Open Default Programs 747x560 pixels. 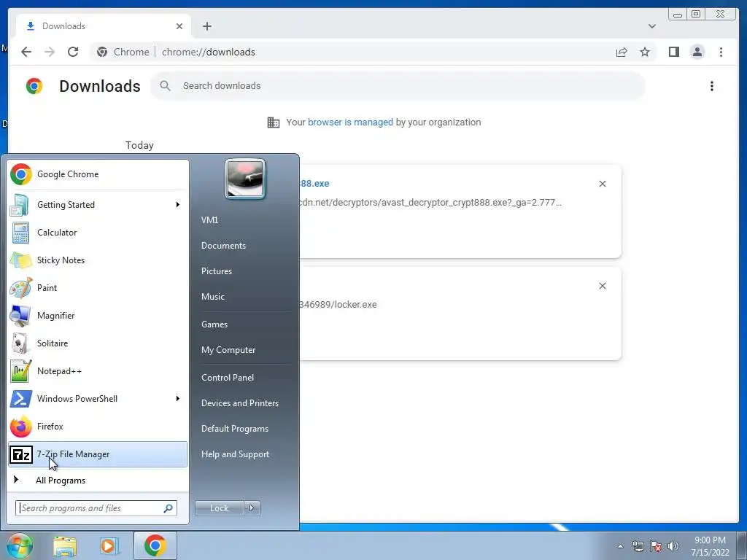235,429
